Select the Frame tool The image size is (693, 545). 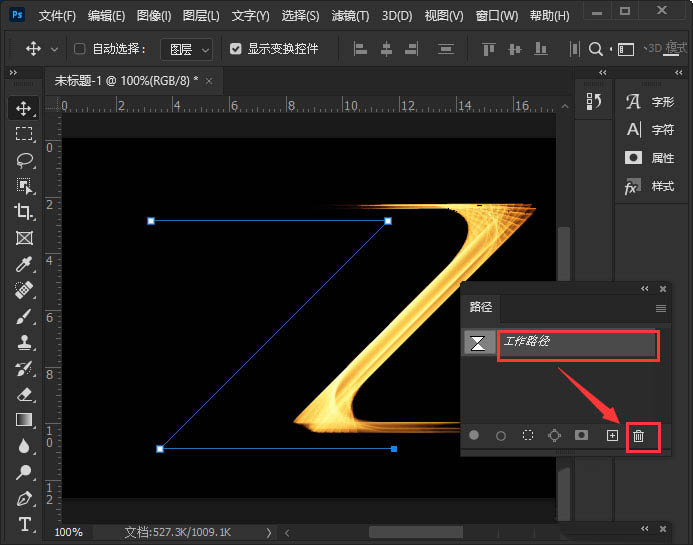coord(24,238)
